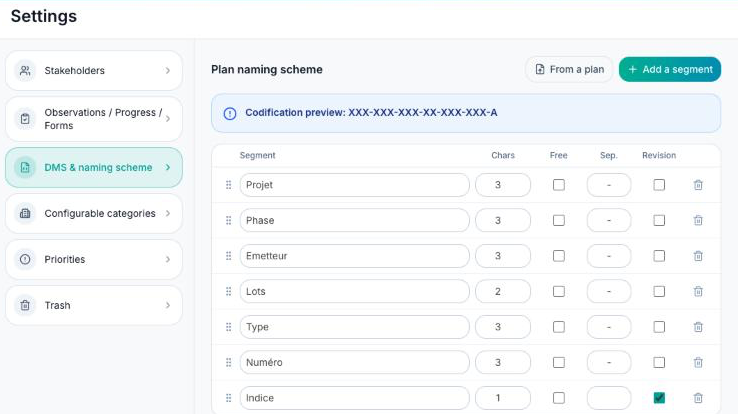Click the info icon in Codification preview
Viewport: 738px width, 414px height.
(230, 113)
